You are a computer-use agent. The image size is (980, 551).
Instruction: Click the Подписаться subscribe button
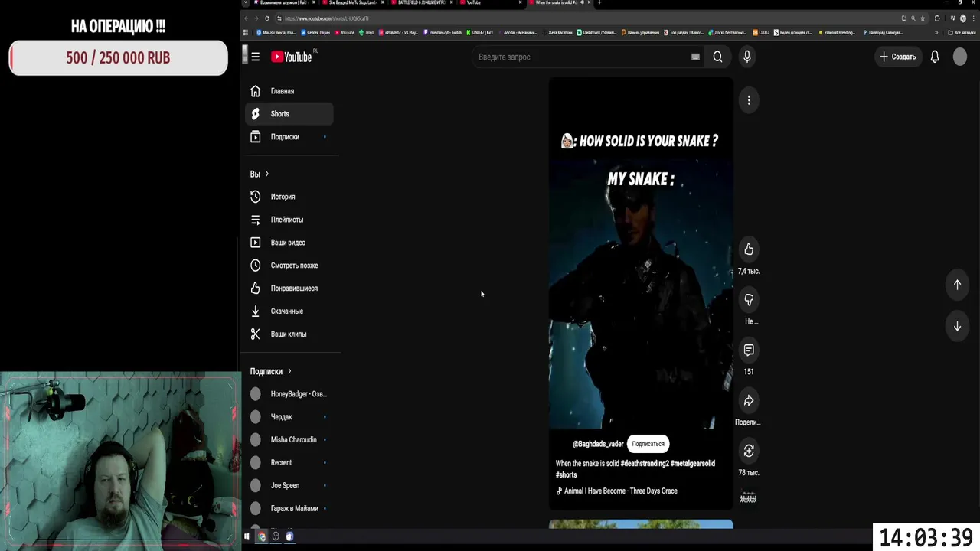coord(648,444)
